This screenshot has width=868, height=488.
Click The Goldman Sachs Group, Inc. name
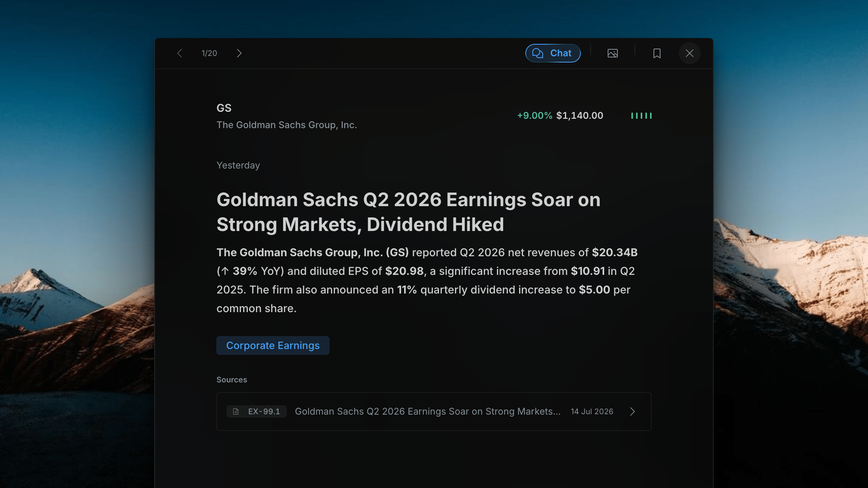click(287, 125)
